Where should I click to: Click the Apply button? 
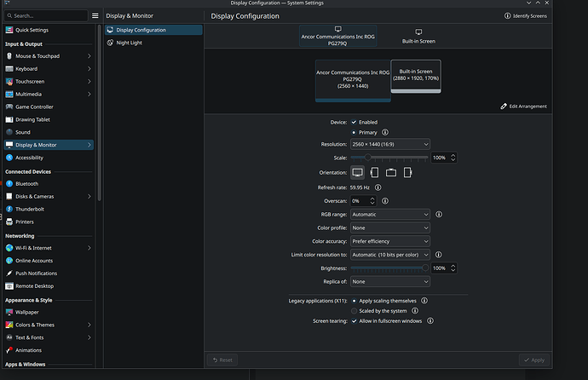[x=533, y=360]
